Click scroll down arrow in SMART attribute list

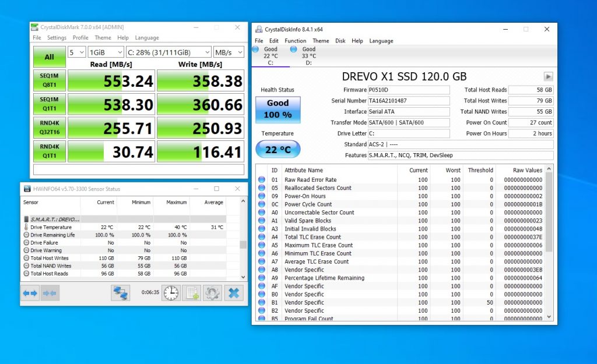tap(549, 317)
